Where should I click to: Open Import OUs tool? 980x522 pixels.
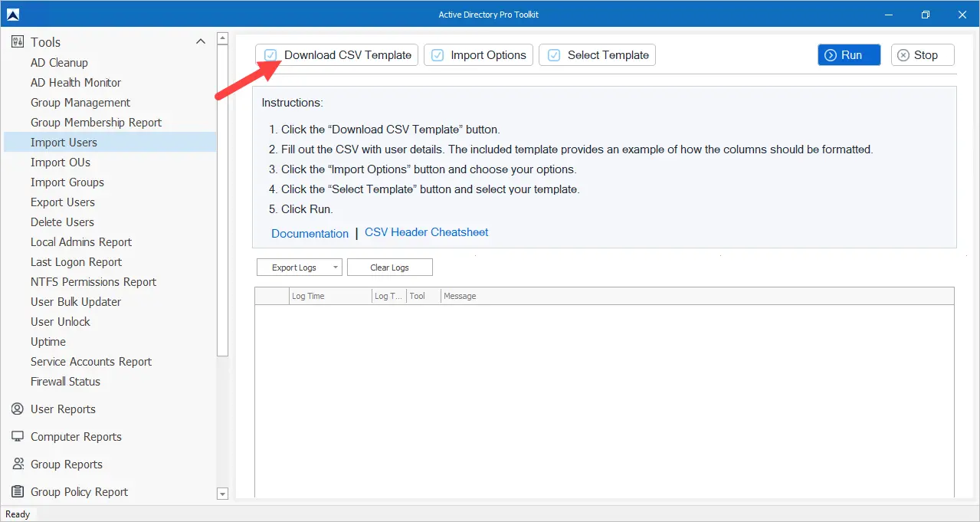coord(61,163)
